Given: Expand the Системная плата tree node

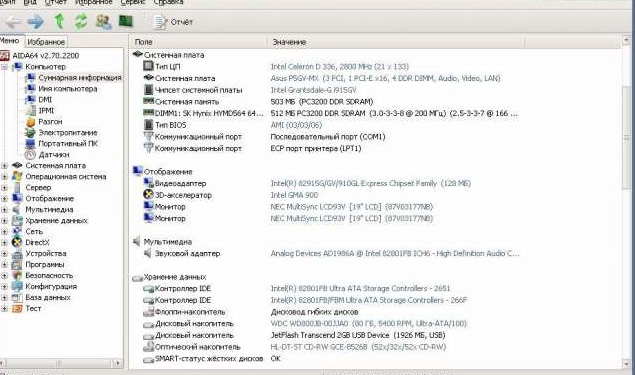Looking at the screenshot, I should tap(4, 166).
